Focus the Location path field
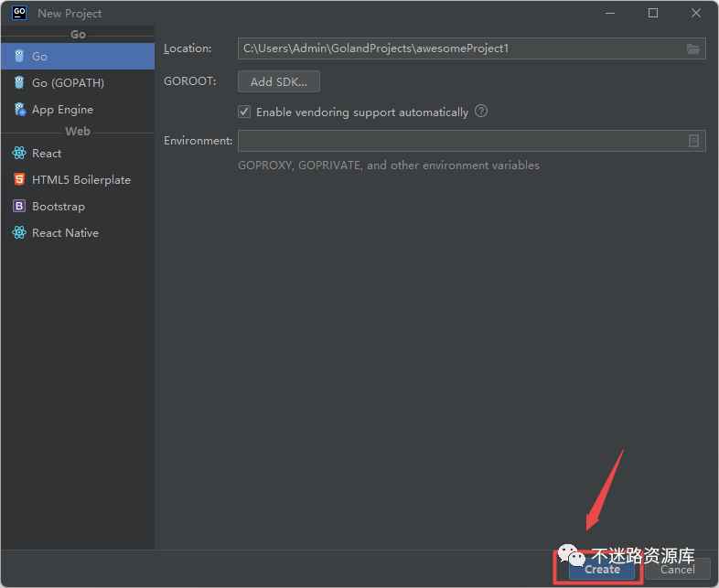Screen dimensions: 719x588 click(x=471, y=48)
